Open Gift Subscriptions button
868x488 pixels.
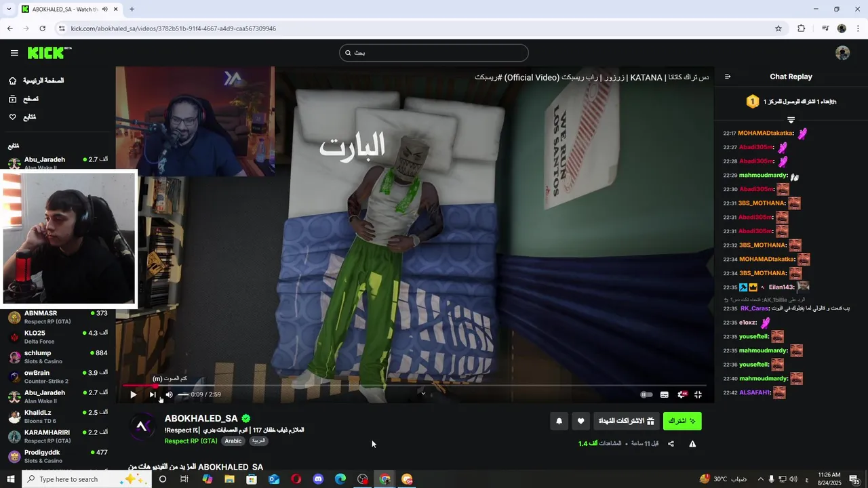point(626,421)
